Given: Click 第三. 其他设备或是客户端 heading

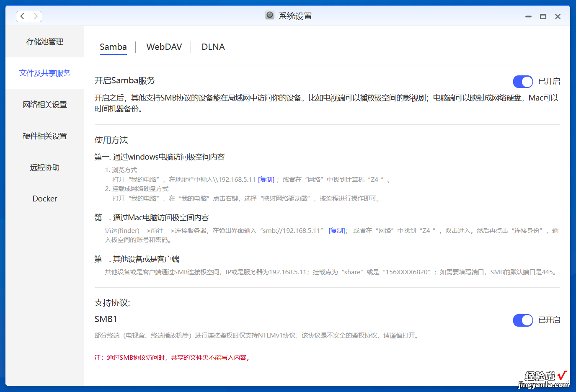Looking at the screenshot, I should (x=137, y=259).
